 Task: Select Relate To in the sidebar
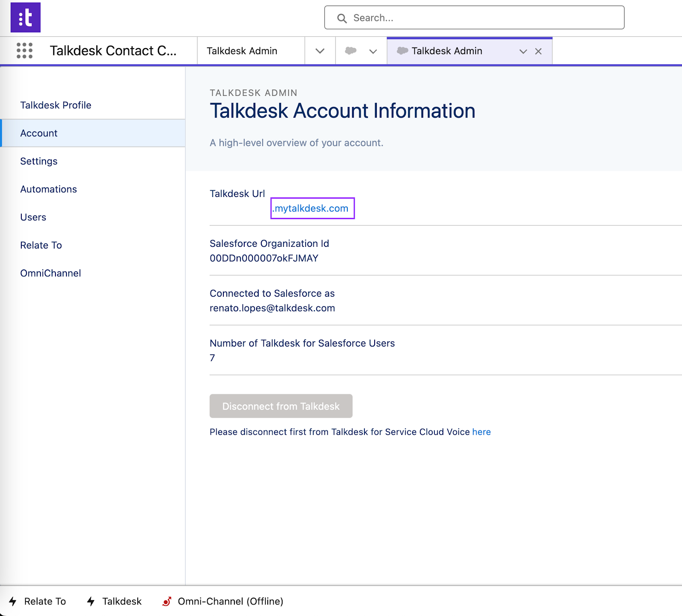93,245
